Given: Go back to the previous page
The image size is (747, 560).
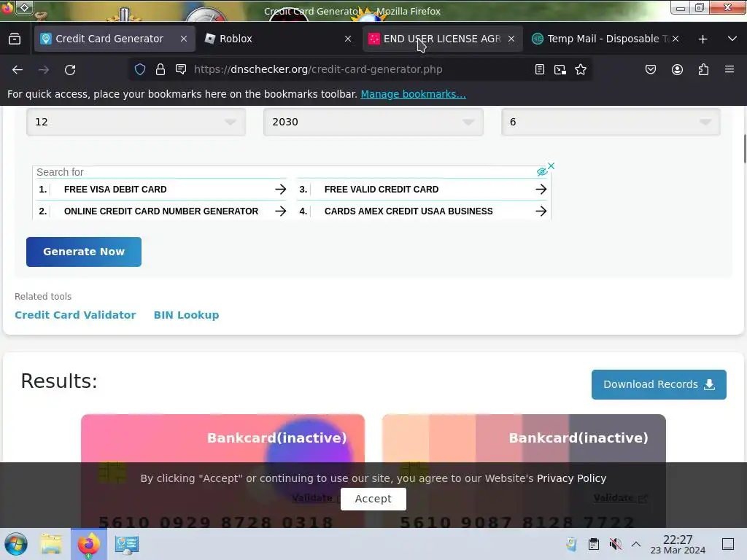Looking at the screenshot, I should [x=18, y=69].
